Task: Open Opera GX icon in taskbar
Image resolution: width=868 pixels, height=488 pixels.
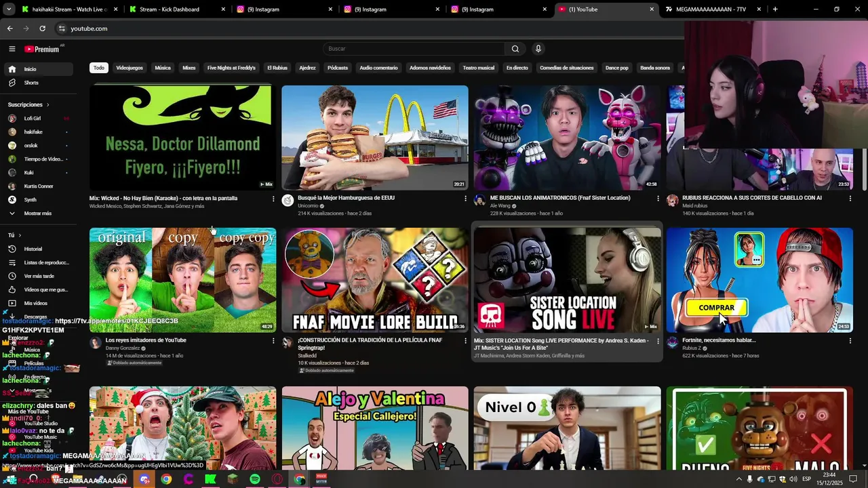Action: 277,479
